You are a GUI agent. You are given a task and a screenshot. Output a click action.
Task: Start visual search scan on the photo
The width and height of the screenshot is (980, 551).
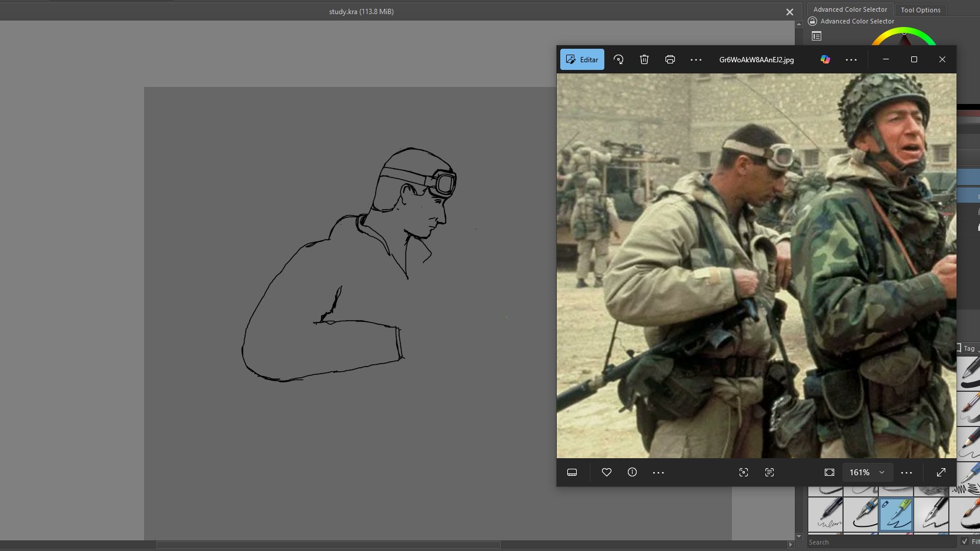pyautogui.click(x=744, y=472)
